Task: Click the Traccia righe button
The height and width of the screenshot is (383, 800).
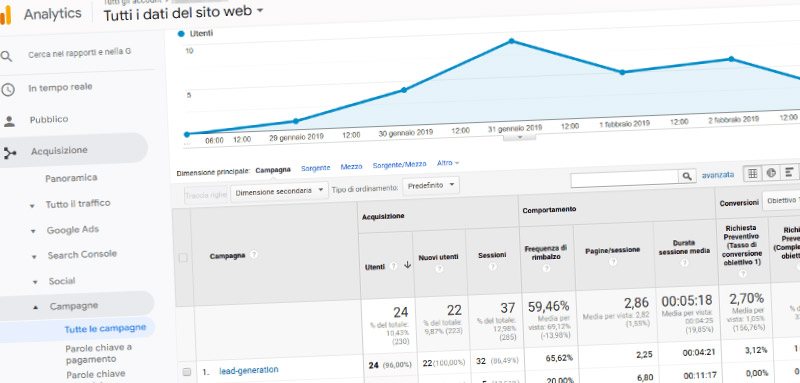Action: (x=206, y=195)
